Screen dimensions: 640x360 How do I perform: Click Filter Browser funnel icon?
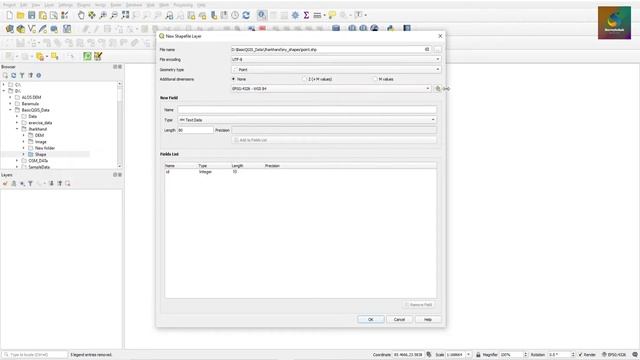[22, 76]
